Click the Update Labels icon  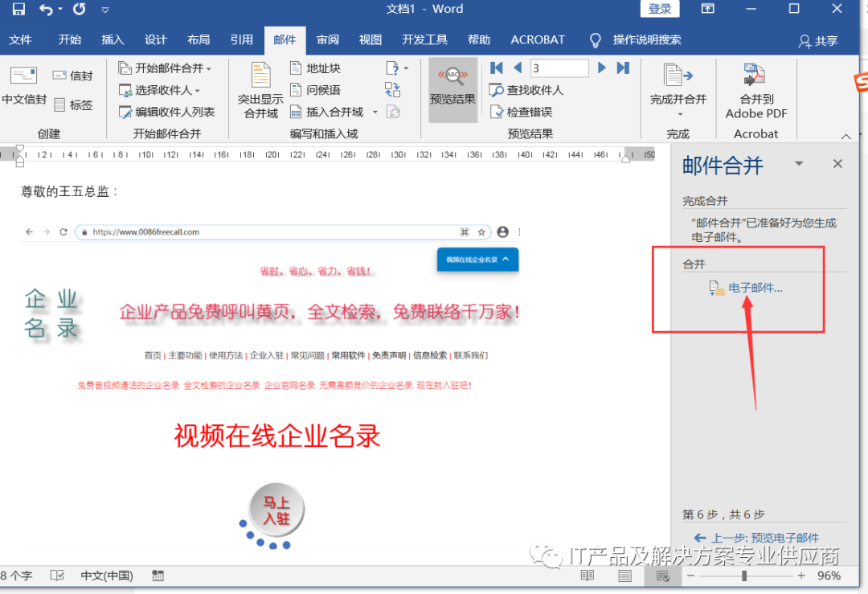pos(392,112)
